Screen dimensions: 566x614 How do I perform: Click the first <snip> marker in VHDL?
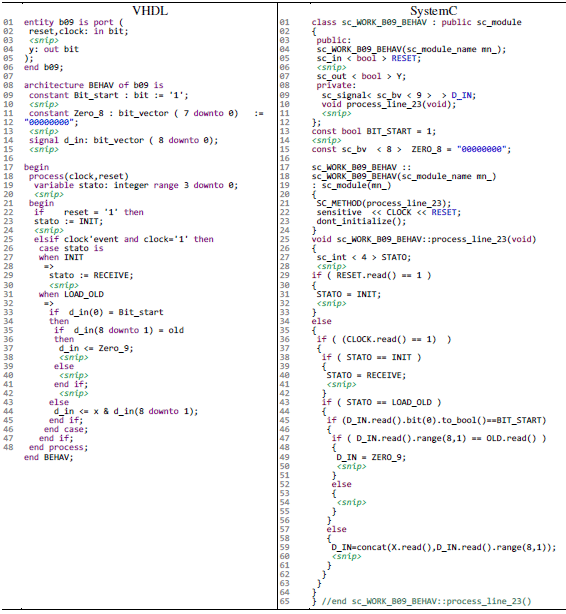point(43,40)
